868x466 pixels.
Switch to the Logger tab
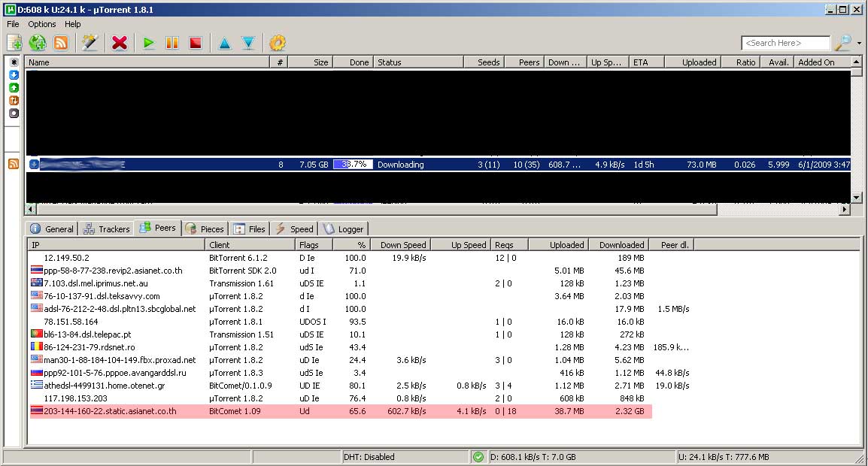[x=343, y=228]
